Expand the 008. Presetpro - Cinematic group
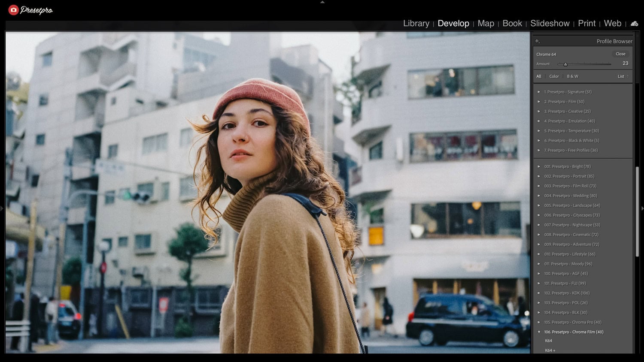The image size is (644, 362). point(539,235)
